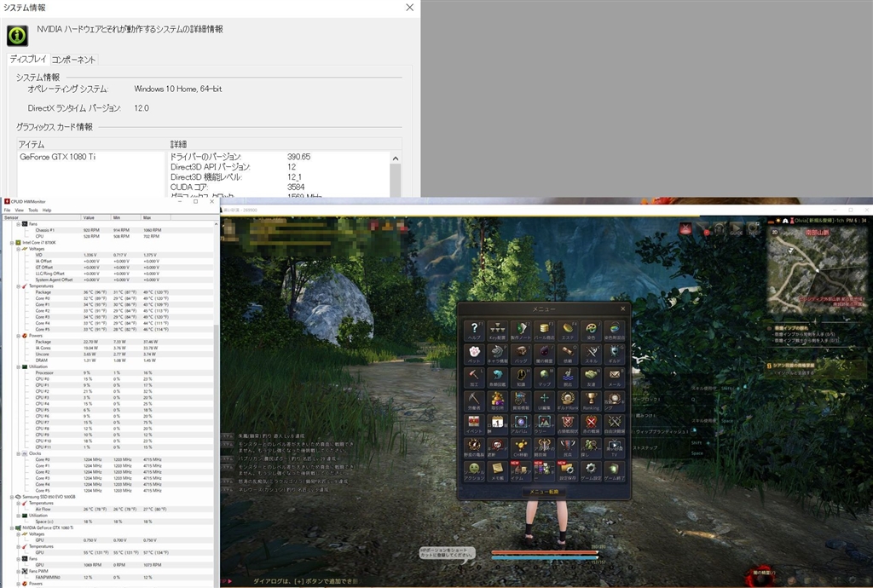Open the CH移動 channel change icon

521,447
